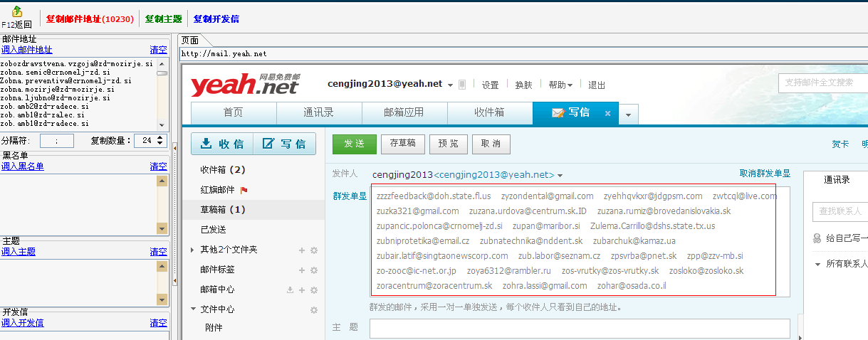The height and width of the screenshot is (340, 868).
Task: Increase 复制数量 with the up arrow
Action: [160, 137]
